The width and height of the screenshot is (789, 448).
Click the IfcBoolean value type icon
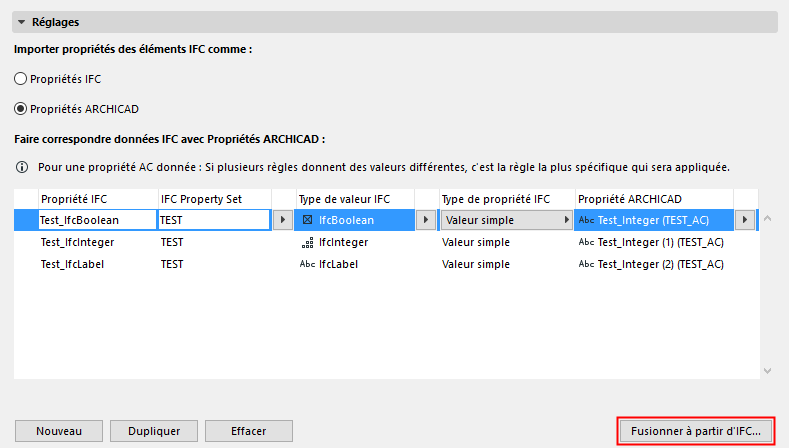click(x=307, y=219)
